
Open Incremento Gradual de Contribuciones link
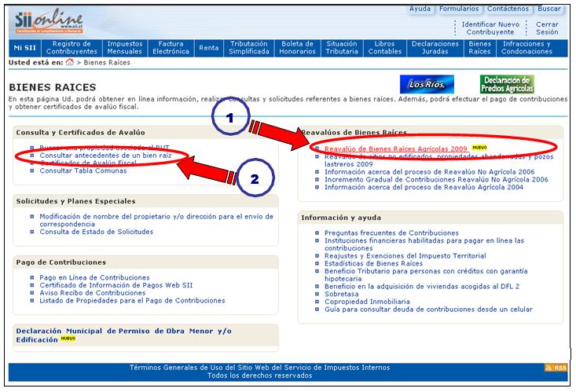pyautogui.click(x=436, y=180)
